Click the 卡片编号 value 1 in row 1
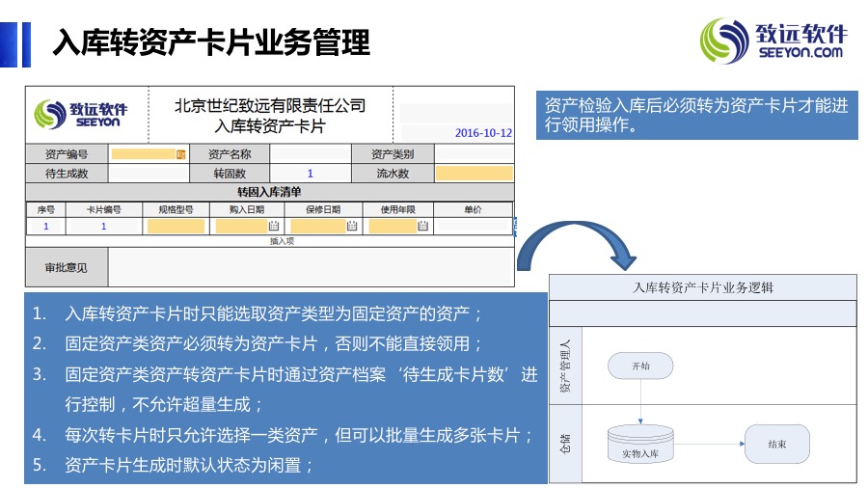Viewport: 868px width, 488px height. click(103, 226)
